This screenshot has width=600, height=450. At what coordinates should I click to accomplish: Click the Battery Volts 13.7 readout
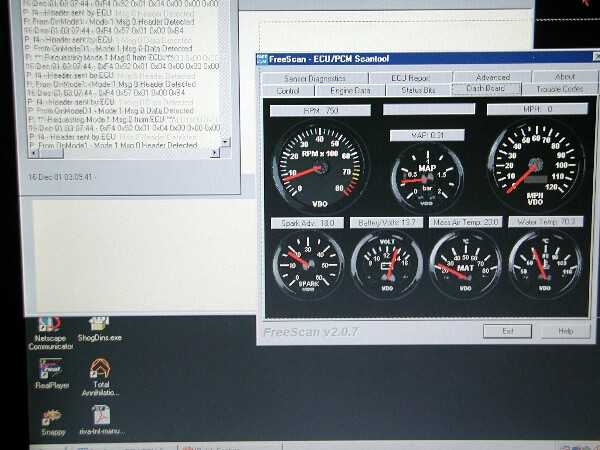click(x=386, y=222)
